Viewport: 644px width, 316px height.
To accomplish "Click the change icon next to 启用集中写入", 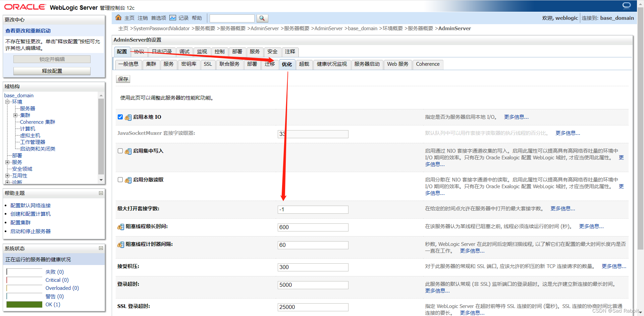I will 128,151.
